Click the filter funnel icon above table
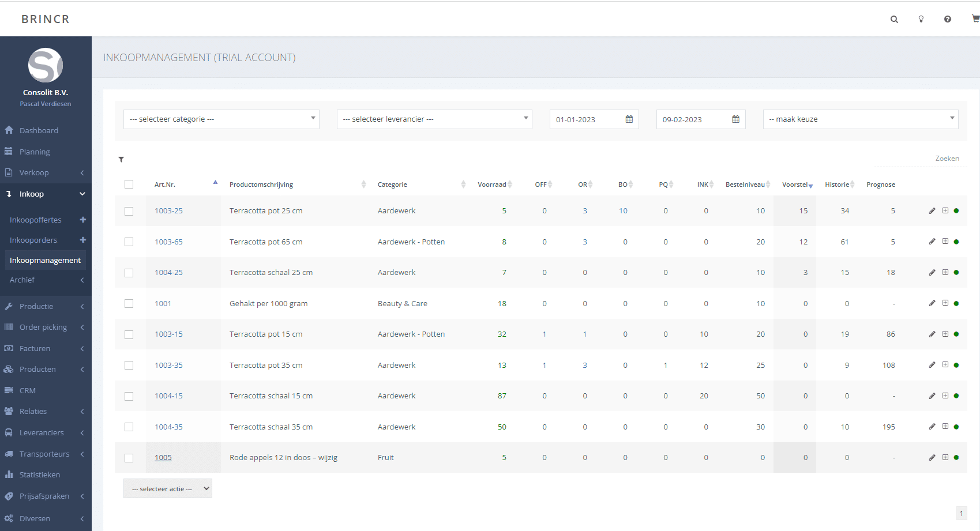Viewport: 980px width, 531px height. (121, 160)
